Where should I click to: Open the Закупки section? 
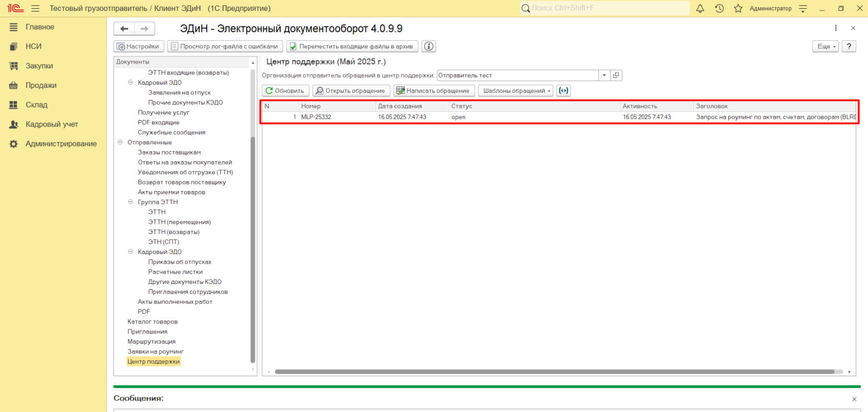point(39,66)
